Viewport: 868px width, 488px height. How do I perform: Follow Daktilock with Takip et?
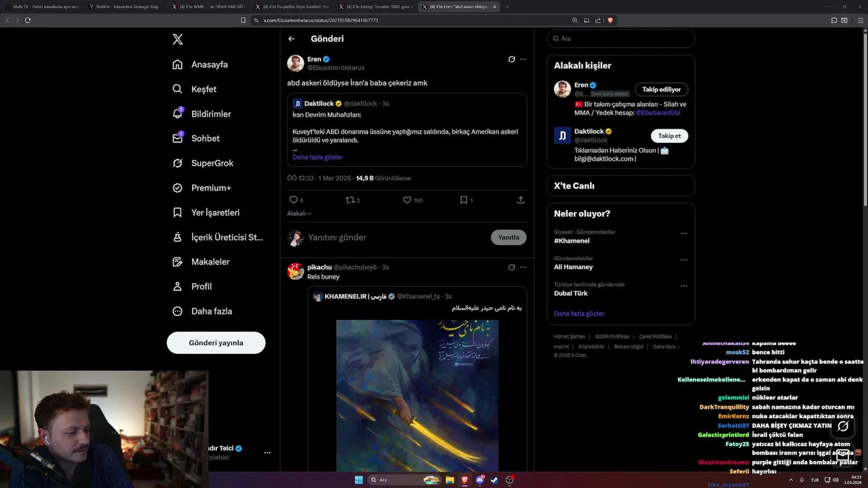[669, 136]
